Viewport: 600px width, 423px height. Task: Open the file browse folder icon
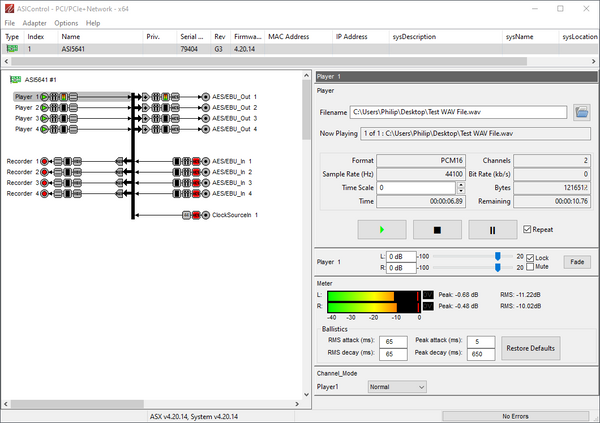click(581, 112)
